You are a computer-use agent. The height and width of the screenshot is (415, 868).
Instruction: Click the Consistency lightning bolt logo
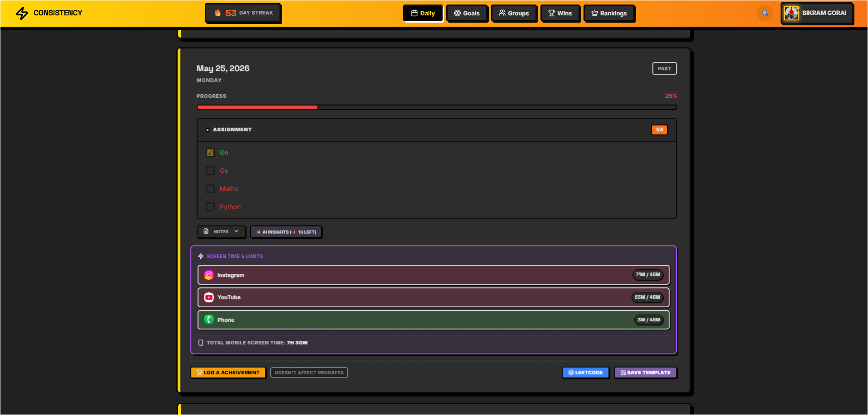click(x=22, y=13)
